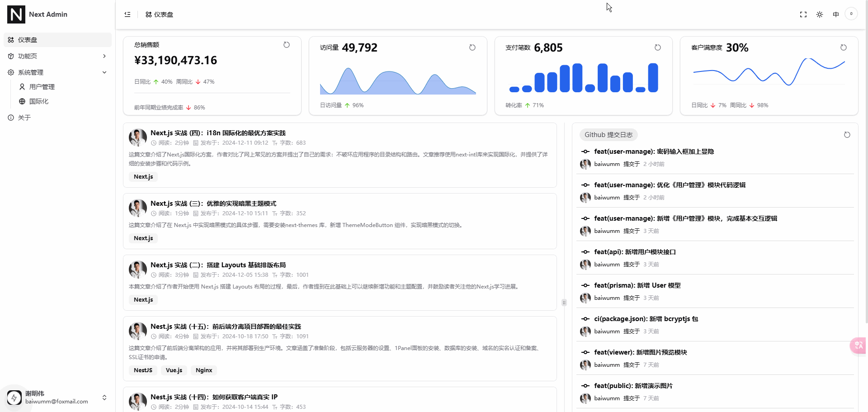Switch language using the 中 icon
The width and height of the screenshot is (868, 412).
pyautogui.click(x=836, y=14)
